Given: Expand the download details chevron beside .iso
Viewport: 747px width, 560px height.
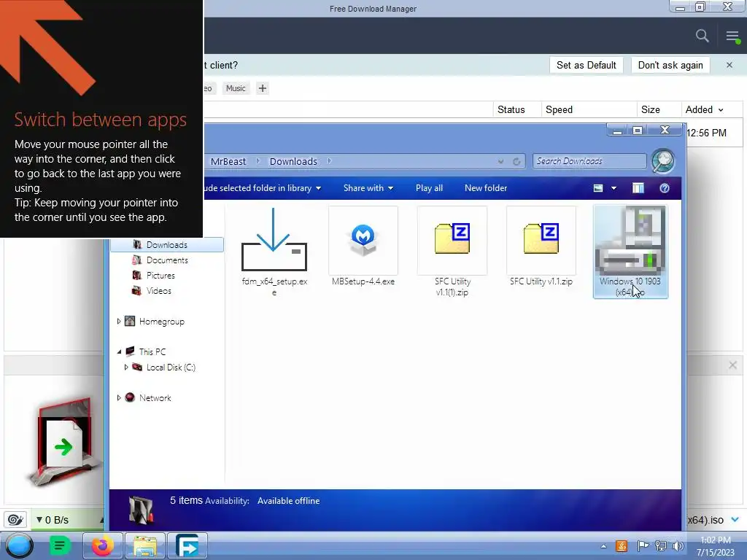Looking at the screenshot, I should coord(735,519).
